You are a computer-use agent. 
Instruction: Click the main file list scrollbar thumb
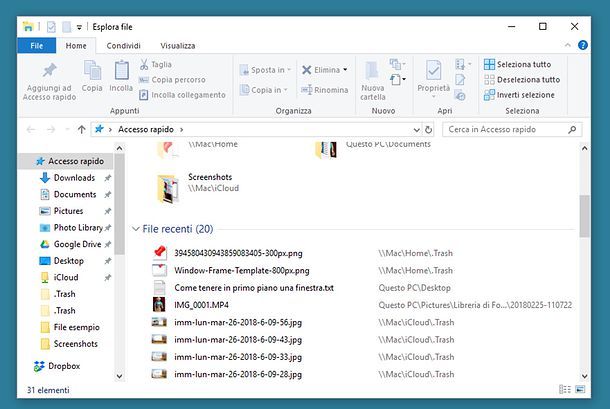[584, 216]
